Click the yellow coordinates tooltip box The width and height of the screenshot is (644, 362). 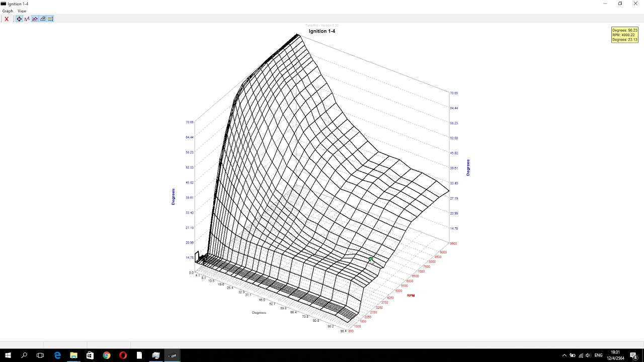(625, 35)
